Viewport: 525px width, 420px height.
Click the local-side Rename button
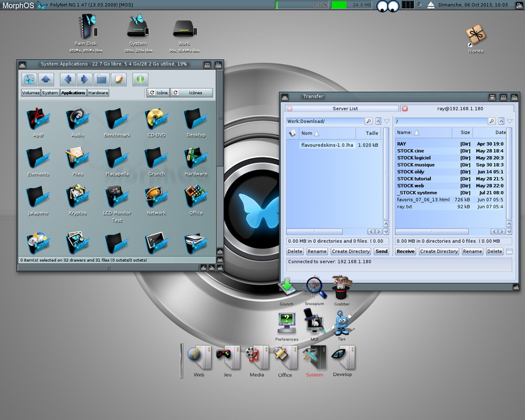click(x=317, y=251)
